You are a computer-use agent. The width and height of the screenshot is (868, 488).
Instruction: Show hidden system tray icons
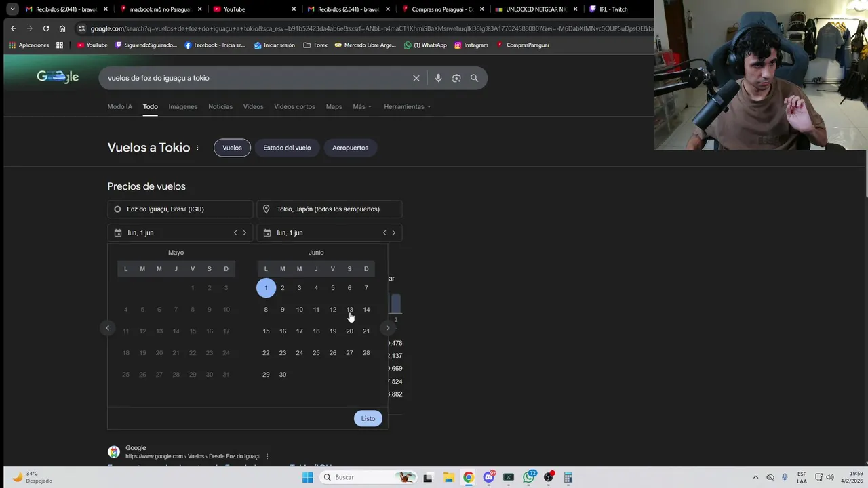point(756,477)
